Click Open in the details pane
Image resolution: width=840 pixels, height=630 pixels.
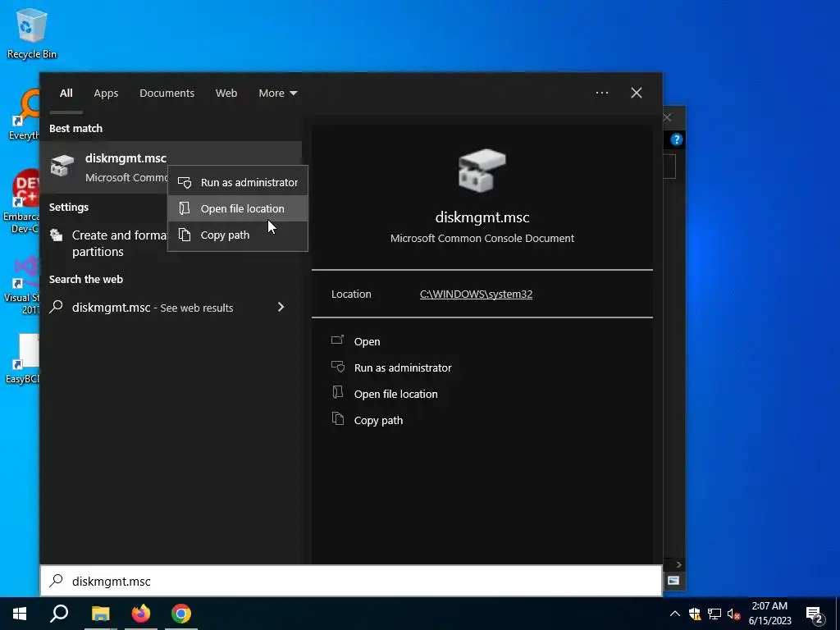[x=367, y=342]
